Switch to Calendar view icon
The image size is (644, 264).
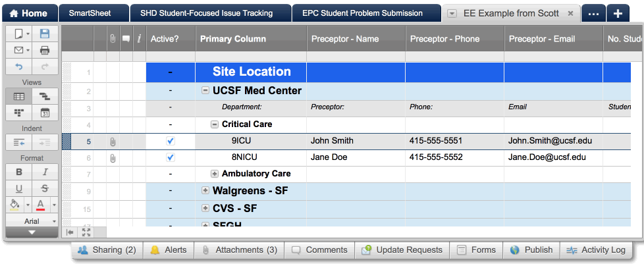pos(45,113)
